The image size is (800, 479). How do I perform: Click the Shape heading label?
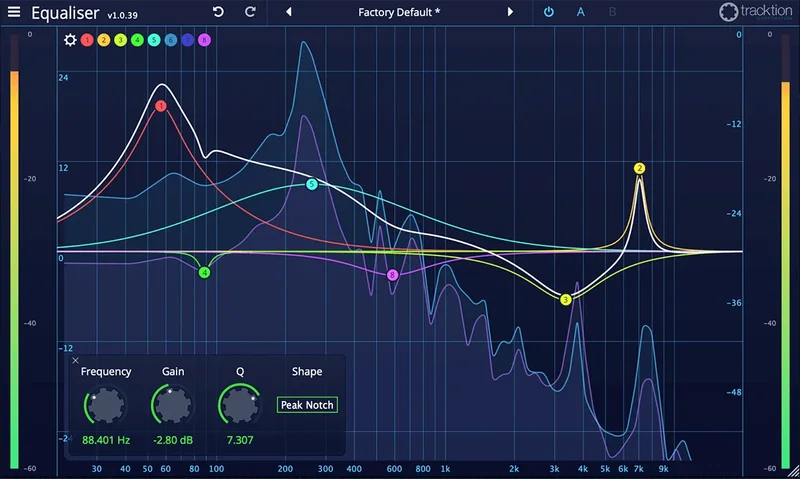point(307,372)
